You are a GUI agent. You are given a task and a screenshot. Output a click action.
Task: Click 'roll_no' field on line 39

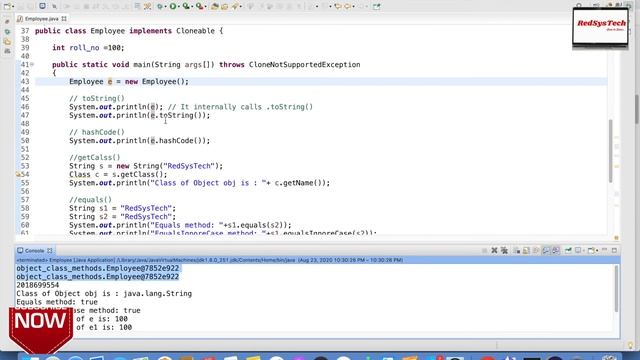[84, 48]
